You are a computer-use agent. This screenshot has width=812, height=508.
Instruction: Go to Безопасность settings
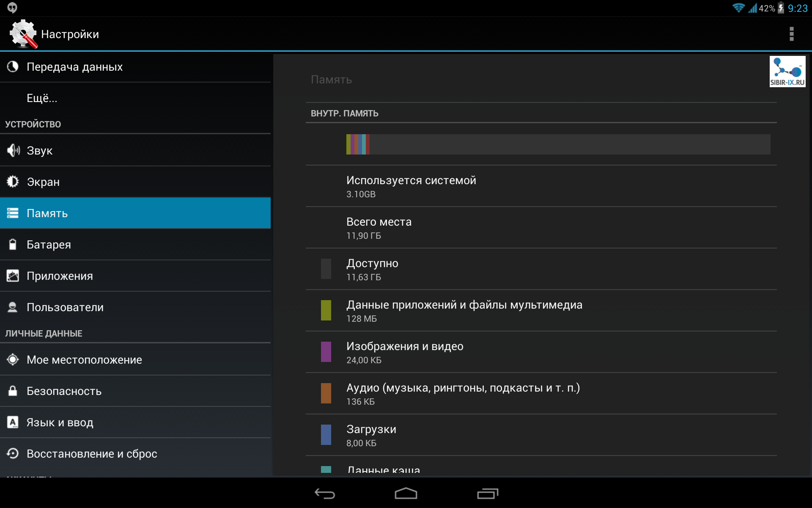pos(64,391)
